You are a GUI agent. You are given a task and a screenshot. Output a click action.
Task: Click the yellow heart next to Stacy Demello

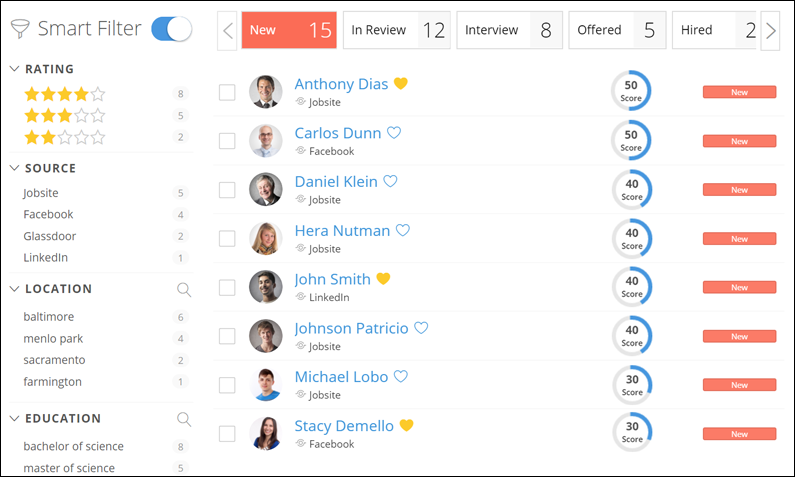click(x=406, y=426)
